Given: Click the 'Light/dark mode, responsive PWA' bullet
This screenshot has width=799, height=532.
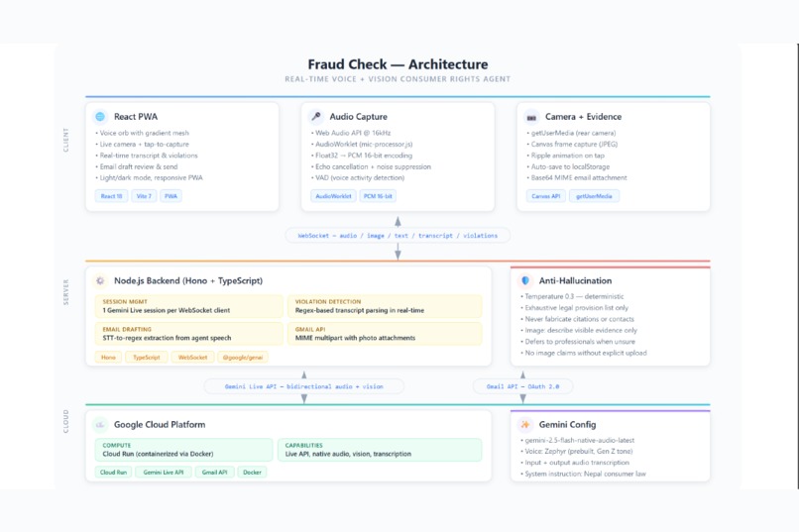Looking at the screenshot, I should tap(149, 177).
